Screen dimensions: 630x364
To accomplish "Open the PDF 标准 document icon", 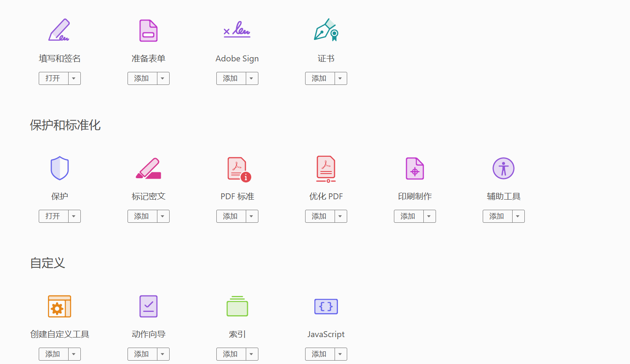I will (238, 169).
